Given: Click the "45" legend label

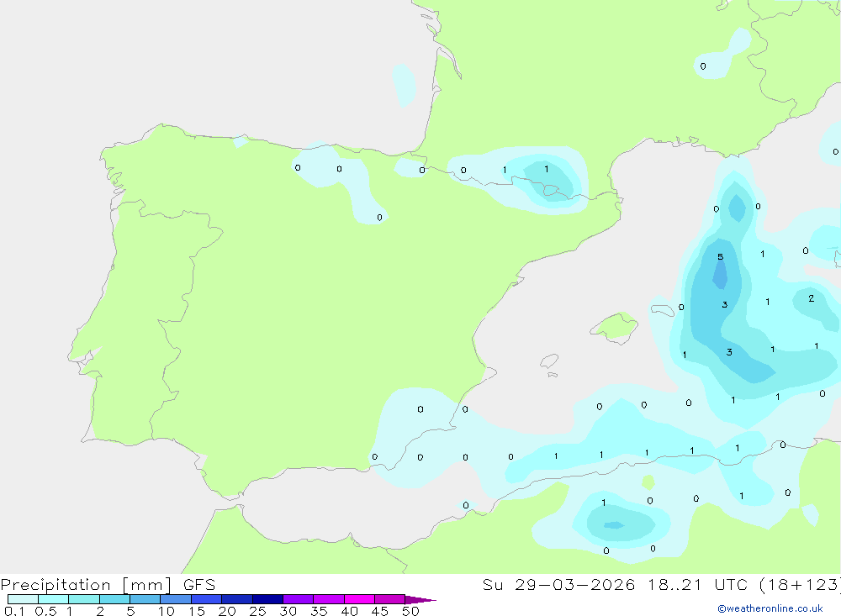Looking at the screenshot, I should [x=380, y=611].
